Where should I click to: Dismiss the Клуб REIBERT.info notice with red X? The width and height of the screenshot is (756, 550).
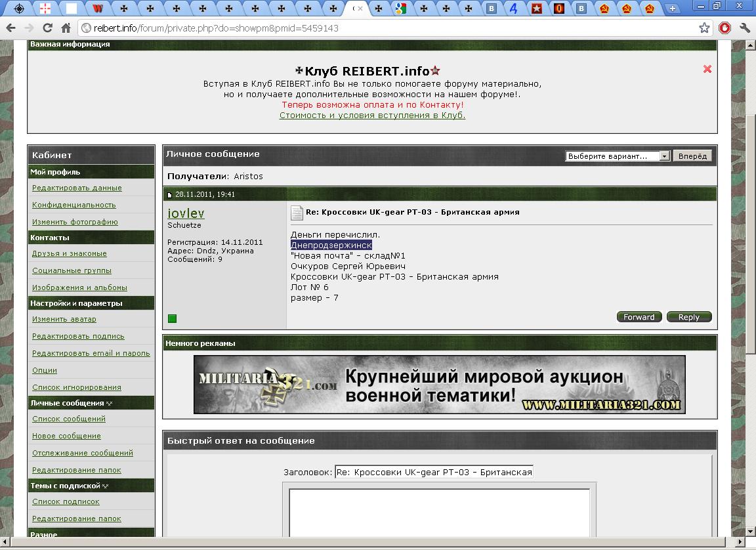click(x=707, y=69)
